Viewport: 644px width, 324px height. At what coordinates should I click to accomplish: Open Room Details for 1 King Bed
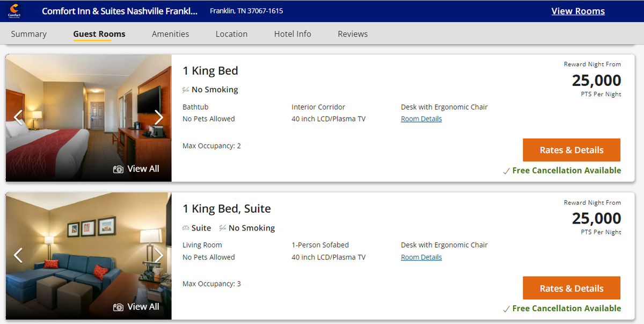(x=421, y=118)
